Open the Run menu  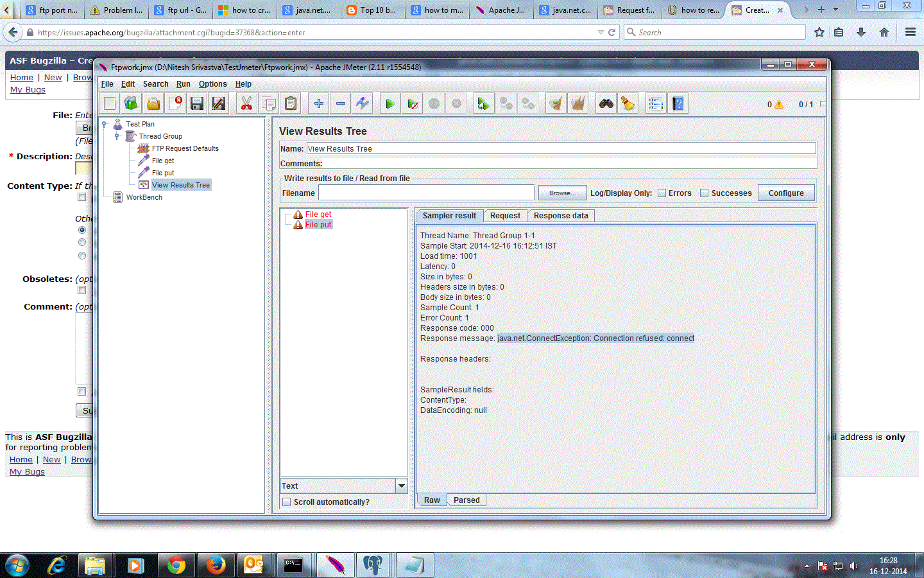tap(183, 84)
